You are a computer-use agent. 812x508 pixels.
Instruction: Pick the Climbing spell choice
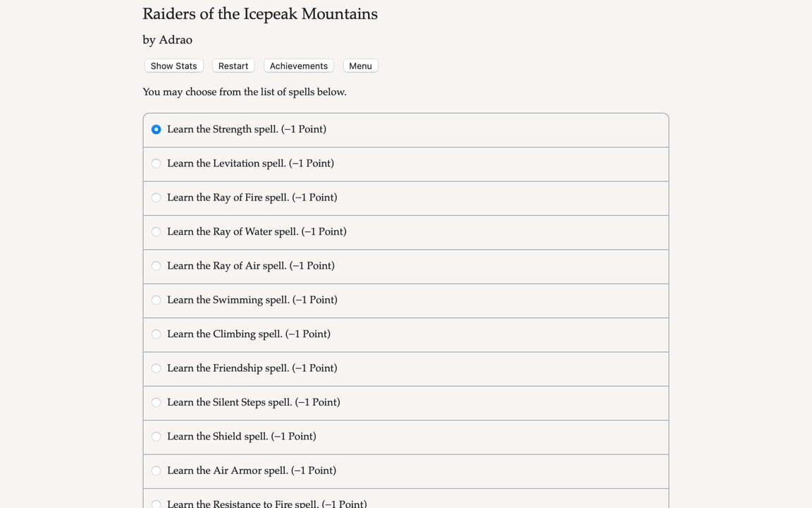(x=156, y=334)
